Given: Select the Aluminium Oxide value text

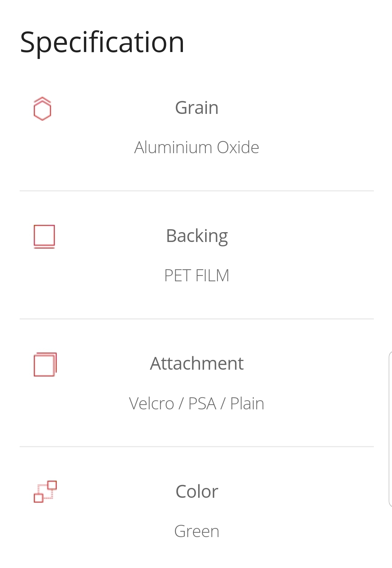Looking at the screenshot, I should click(x=197, y=147).
